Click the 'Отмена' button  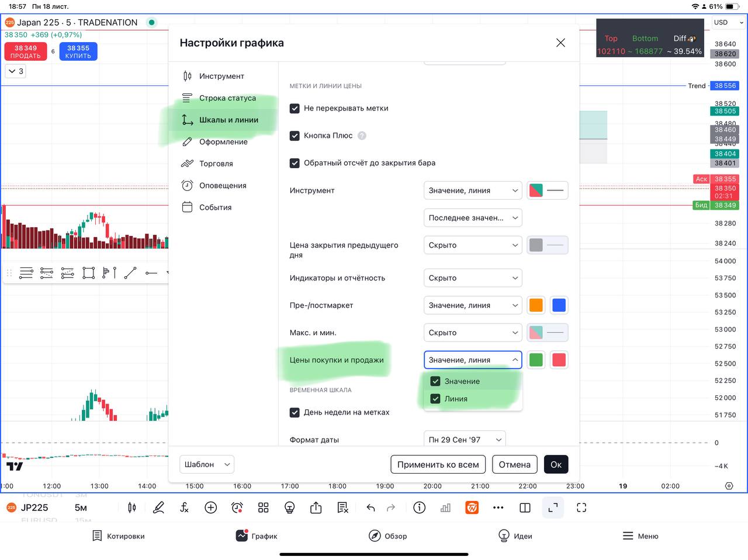(515, 465)
